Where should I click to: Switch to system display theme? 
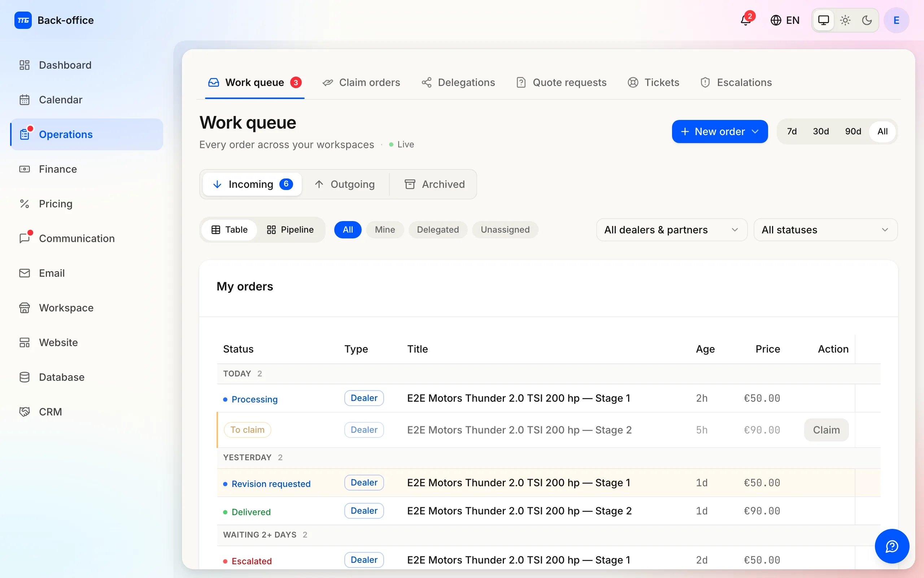point(824,20)
